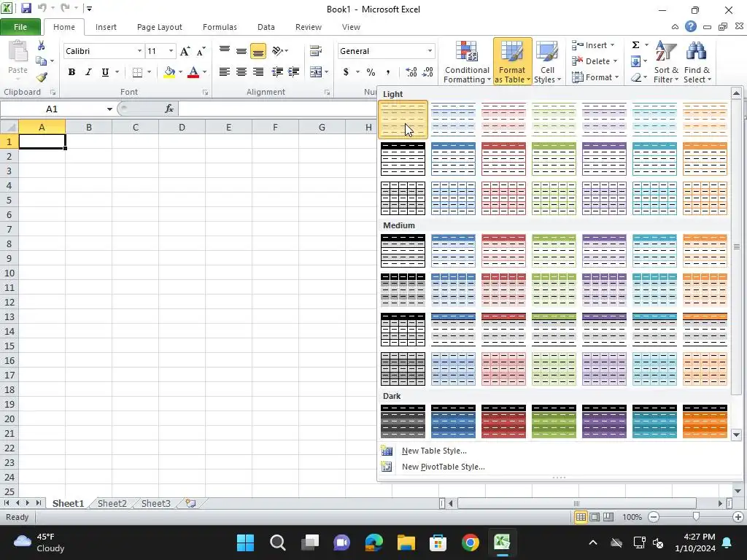Select the black Dark table style swatch

tap(403, 421)
